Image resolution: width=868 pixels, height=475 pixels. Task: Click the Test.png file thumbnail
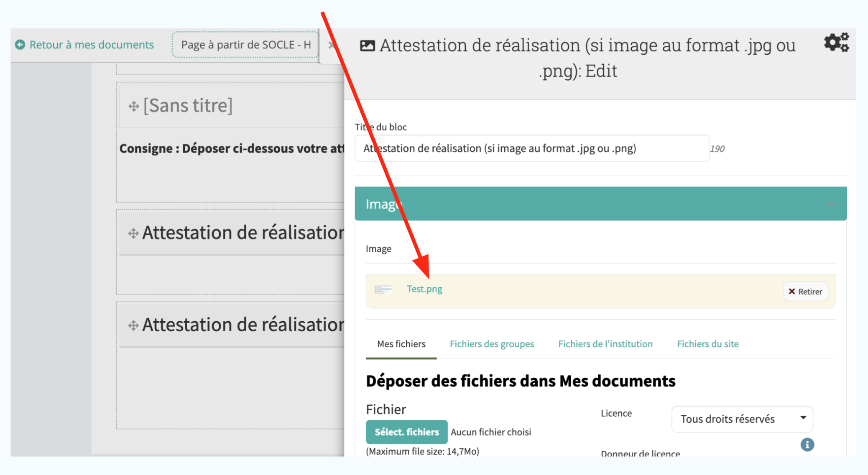pyautogui.click(x=383, y=290)
